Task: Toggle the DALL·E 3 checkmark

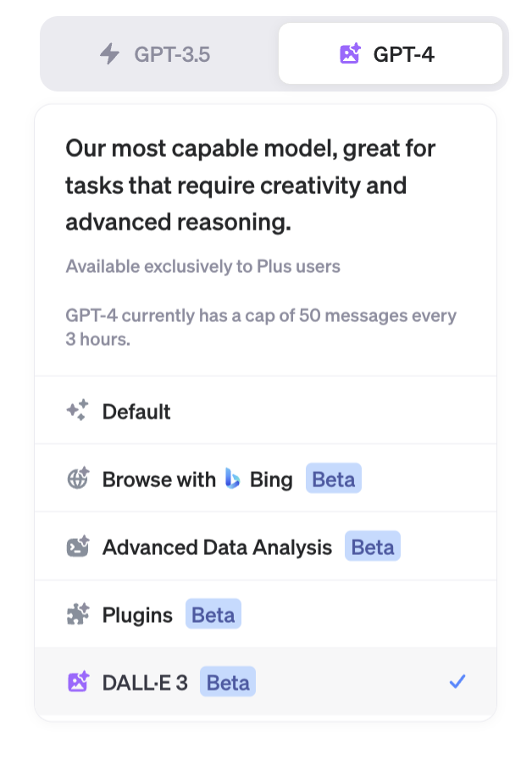Action: [x=457, y=681]
